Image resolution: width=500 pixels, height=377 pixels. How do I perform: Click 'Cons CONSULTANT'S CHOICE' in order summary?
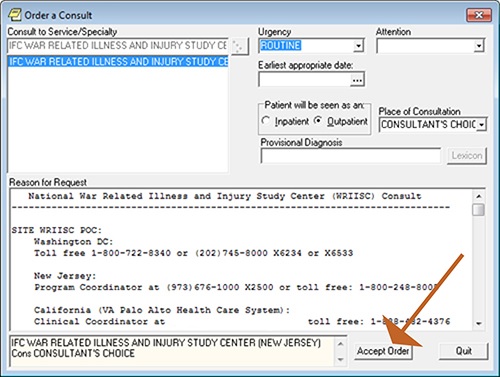tap(73, 354)
